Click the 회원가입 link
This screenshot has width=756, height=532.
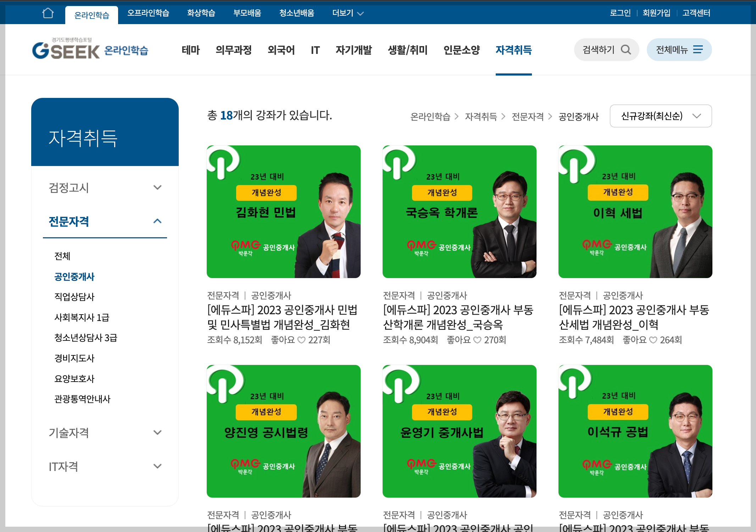tap(656, 13)
